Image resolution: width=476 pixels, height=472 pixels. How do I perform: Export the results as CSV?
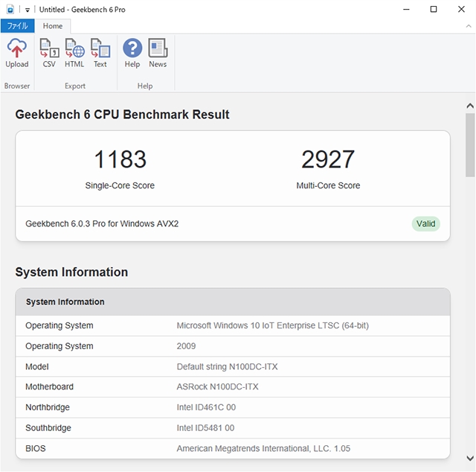49,54
